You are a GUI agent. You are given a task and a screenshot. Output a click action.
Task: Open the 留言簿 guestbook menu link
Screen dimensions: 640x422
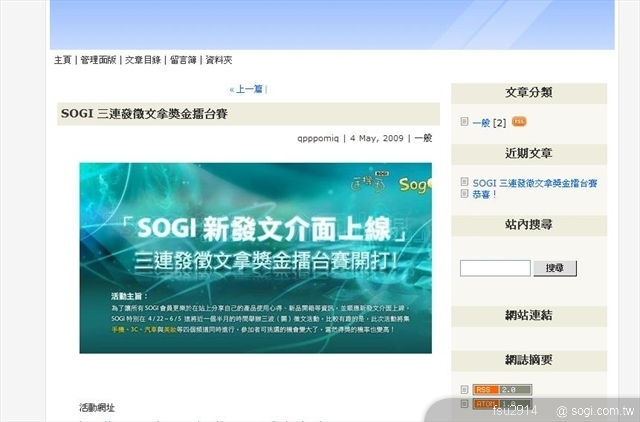[x=183, y=60]
